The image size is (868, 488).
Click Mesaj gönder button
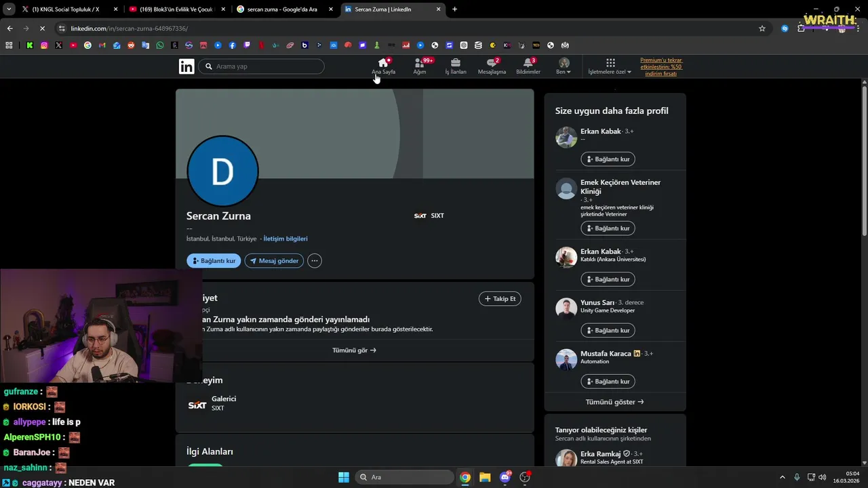coord(274,261)
